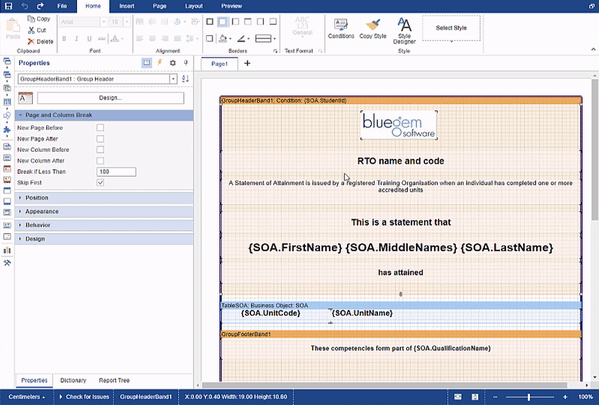Open the Dictionary tab at panel bottom

[x=73, y=381]
